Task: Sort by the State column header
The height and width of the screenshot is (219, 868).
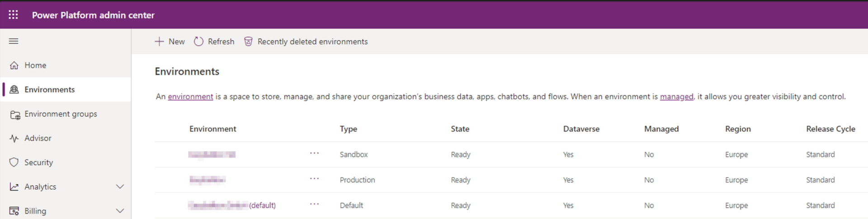Action: [x=460, y=129]
